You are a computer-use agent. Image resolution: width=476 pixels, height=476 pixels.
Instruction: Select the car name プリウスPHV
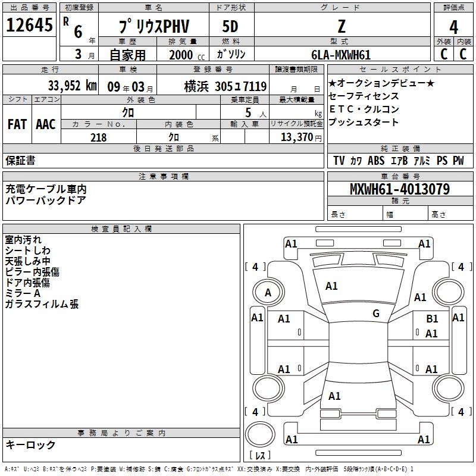[152, 27]
